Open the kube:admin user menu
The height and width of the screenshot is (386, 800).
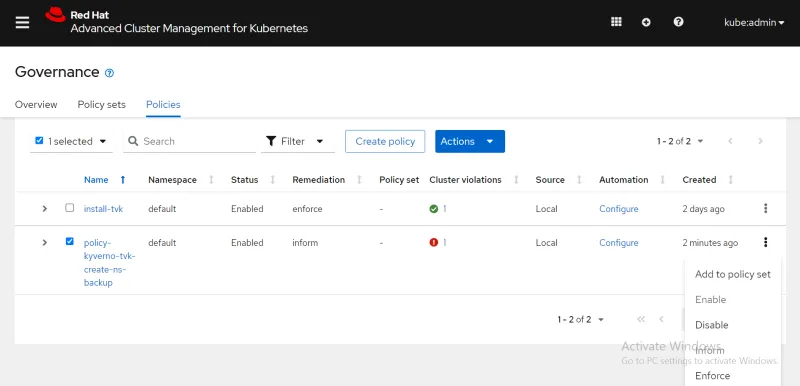[754, 22]
